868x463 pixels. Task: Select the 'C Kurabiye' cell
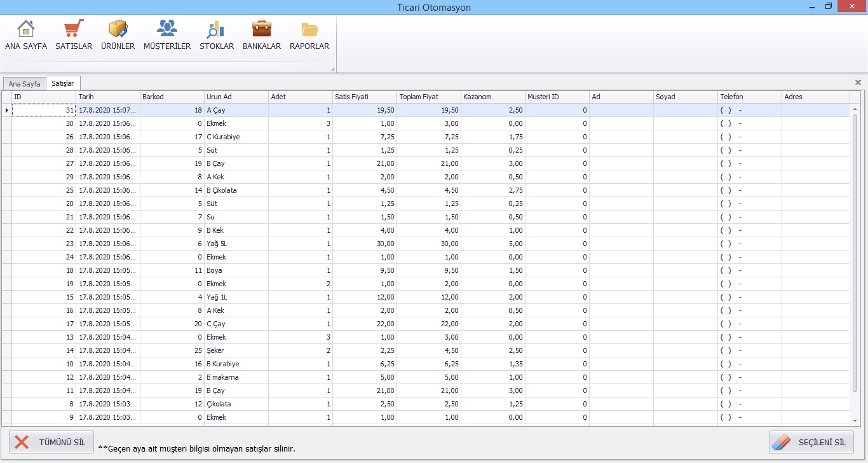(236, 137)
